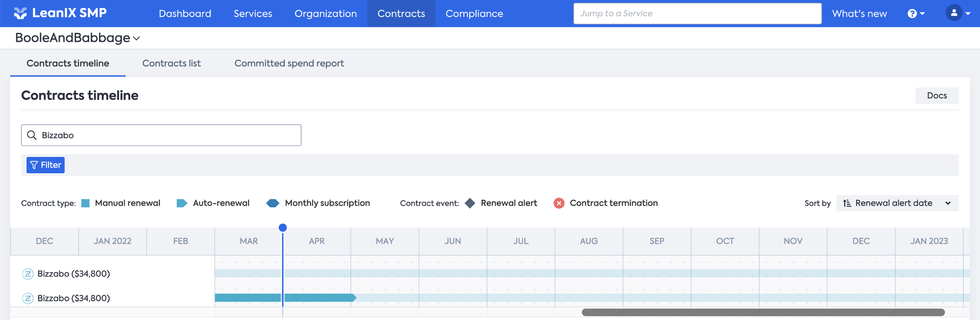Click the second Bizzabo service logo icon
Image resolution: width=980 pixels, height=320 pixels.
[x=28, y=298]
